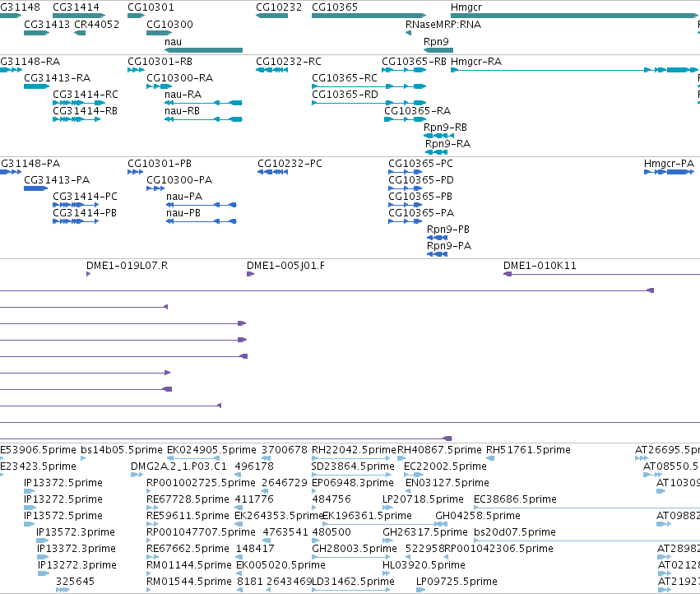The height and width of the screenshot is (594, 700).
Task: Click the CR44052 gene feature
Action: point(80,33)
